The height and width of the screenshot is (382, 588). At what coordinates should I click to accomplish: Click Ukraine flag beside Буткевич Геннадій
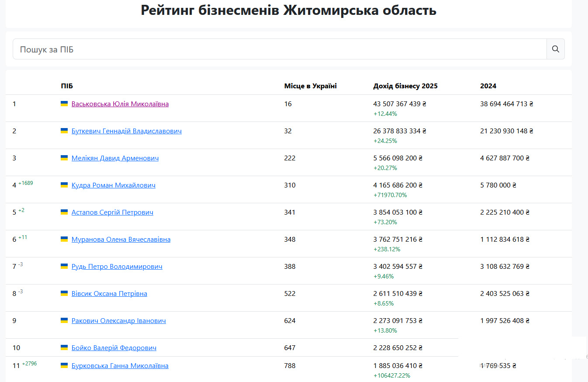coord(64,131)
